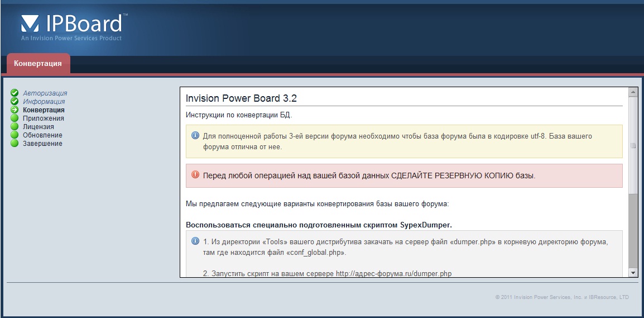Click the copyright Invision Power Services text
The height and width of the screenshot is (318, 644).
562,297
